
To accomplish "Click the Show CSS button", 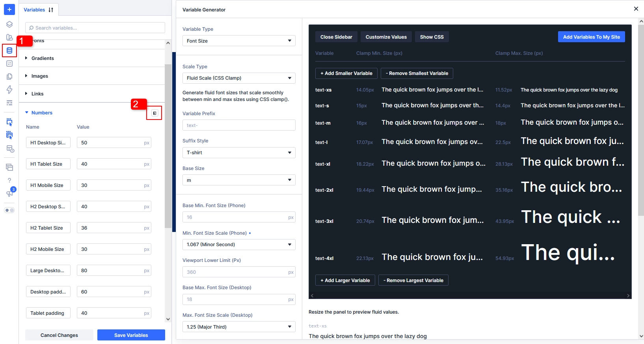I will (x=432, y=37).
